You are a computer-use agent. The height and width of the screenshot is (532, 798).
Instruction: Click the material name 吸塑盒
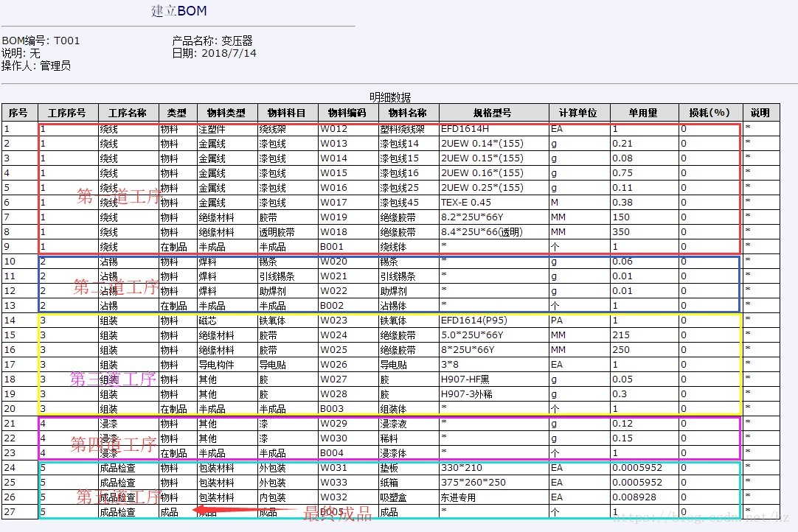point(393,497)
